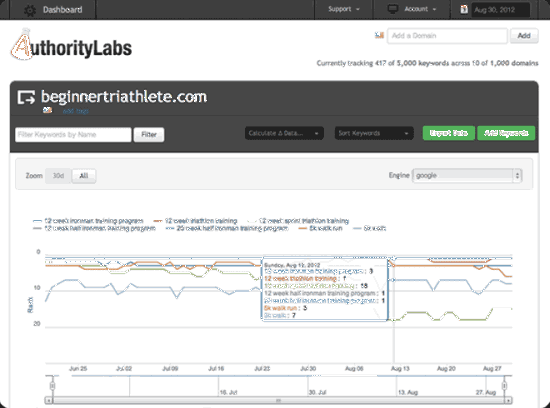The width and height of the screenshot is (550, 408).
Task: Click the green Add Keywords button
Action: point(506,133)
